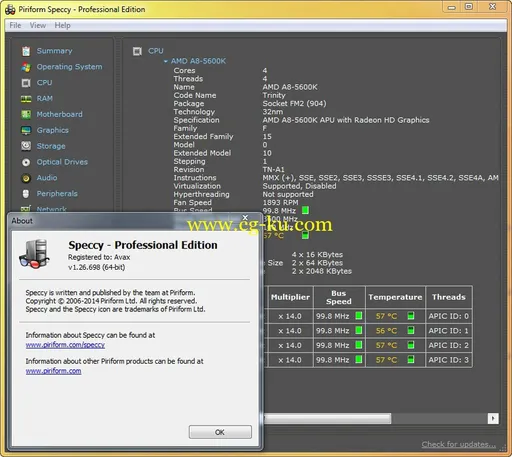Viewport: 512px width, 457px height.
Task: Click bus speed graph icon in APIC ID: 1 row
Action: pos(359,330)
